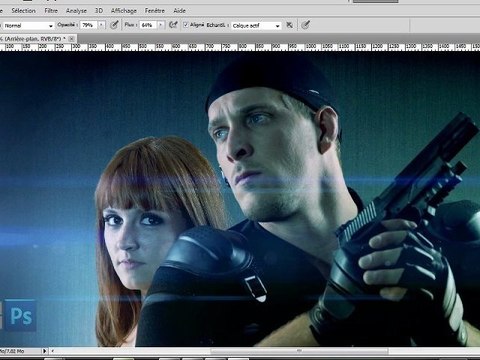This screenshot has width=480, height=360.
Task: Expand the Opacité slider arrow
Action: 101,25
